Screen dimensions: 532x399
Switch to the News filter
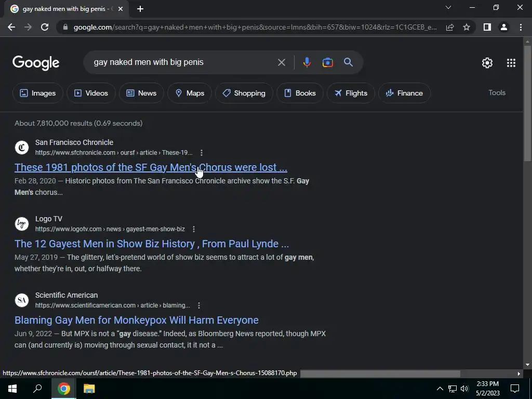(141, 93)
